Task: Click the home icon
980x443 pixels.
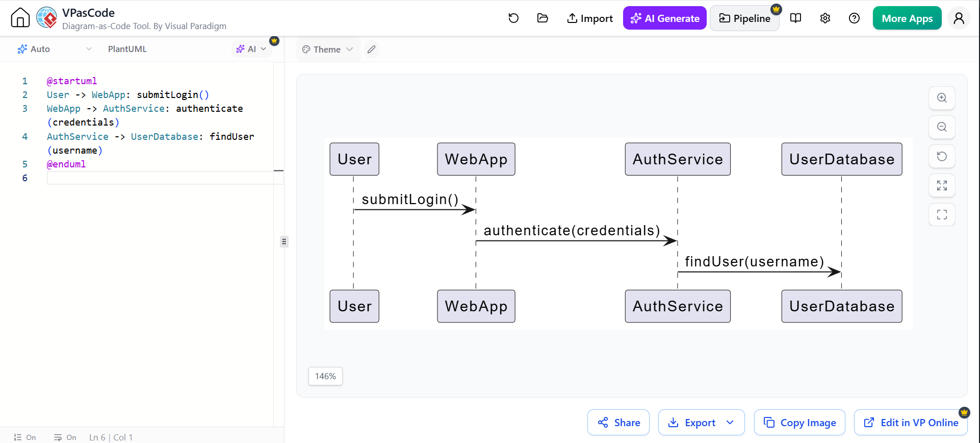Action: point(20,18)
